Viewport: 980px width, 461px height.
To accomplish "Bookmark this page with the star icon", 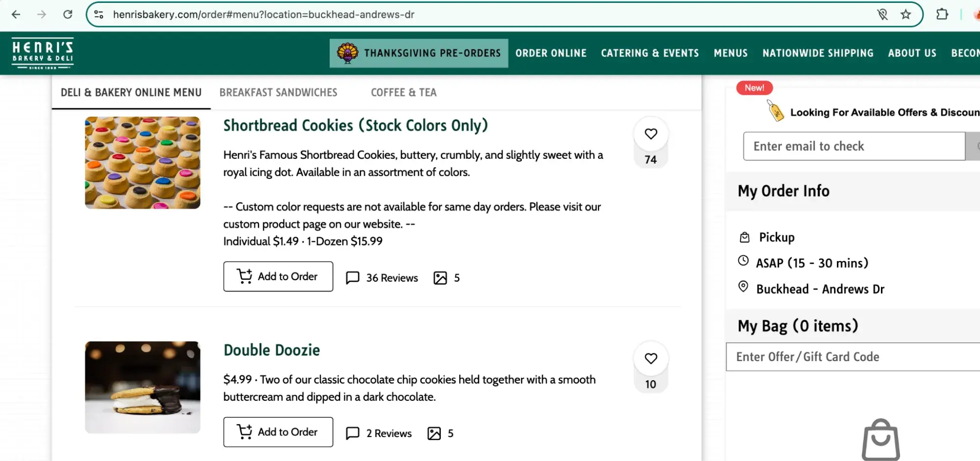I will pyautogui.click(x=905, y=15).
